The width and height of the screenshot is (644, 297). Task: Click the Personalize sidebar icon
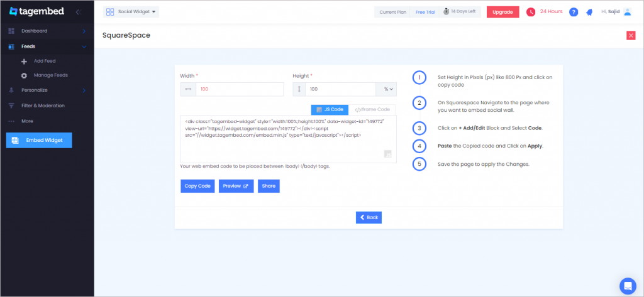(x=11, y=90)
